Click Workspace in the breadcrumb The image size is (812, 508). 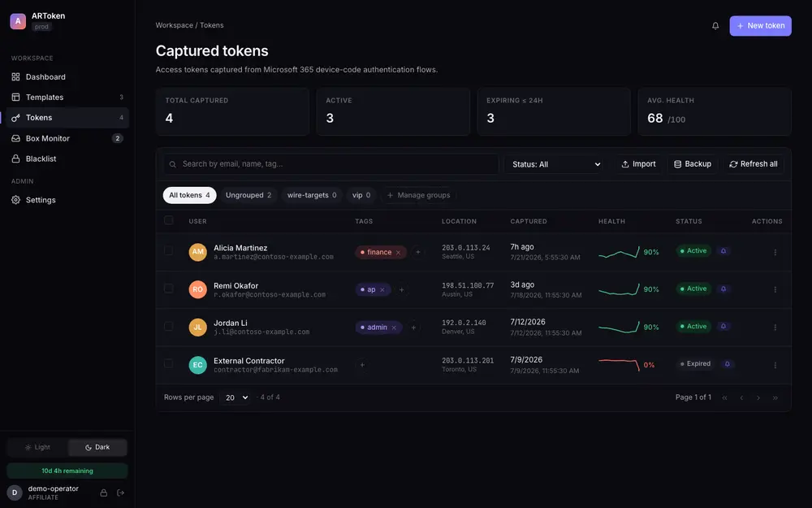[175, 25]
